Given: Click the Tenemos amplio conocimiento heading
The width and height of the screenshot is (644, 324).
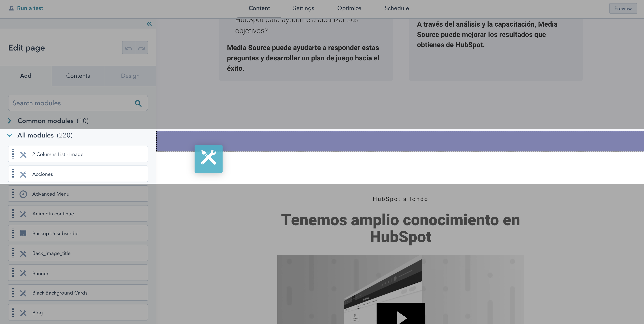Looking at the screenshot, I should coord(400,228).
